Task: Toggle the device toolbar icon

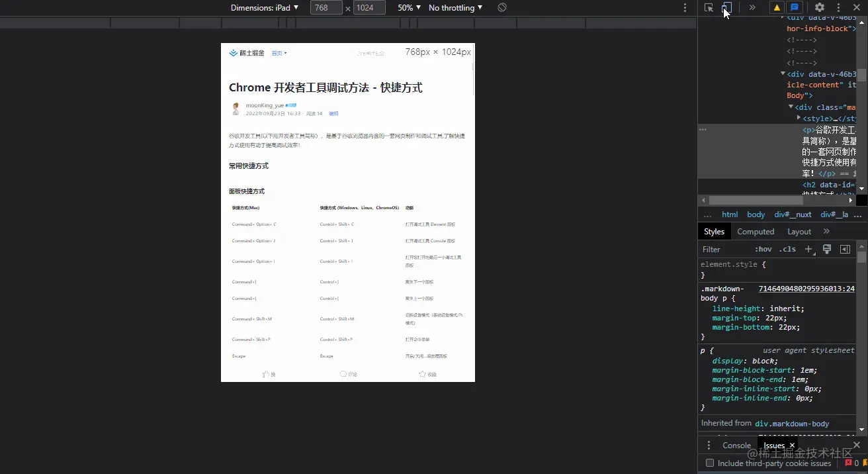Action: point(726,8)
